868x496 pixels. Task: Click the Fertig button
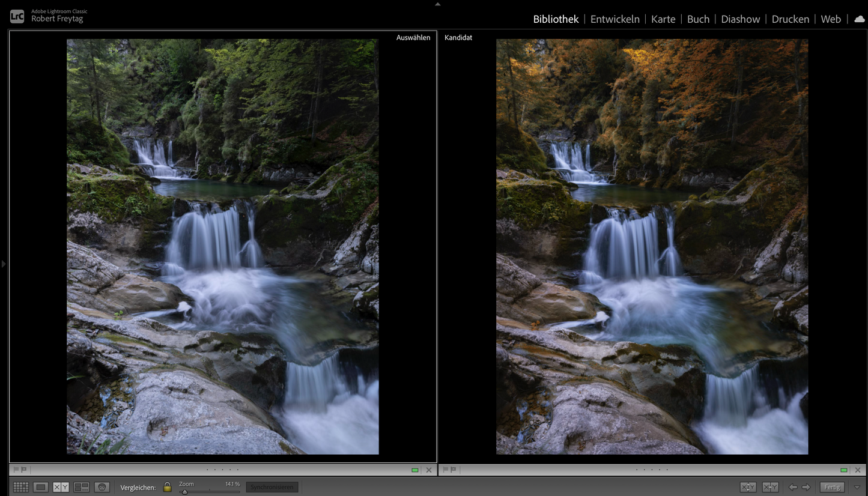pyautogui.click(x=832, y=487)
